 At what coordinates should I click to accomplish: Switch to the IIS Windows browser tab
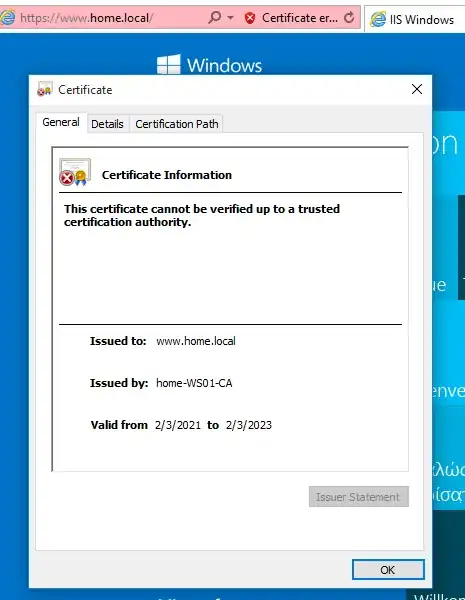[x=415, y=19]
